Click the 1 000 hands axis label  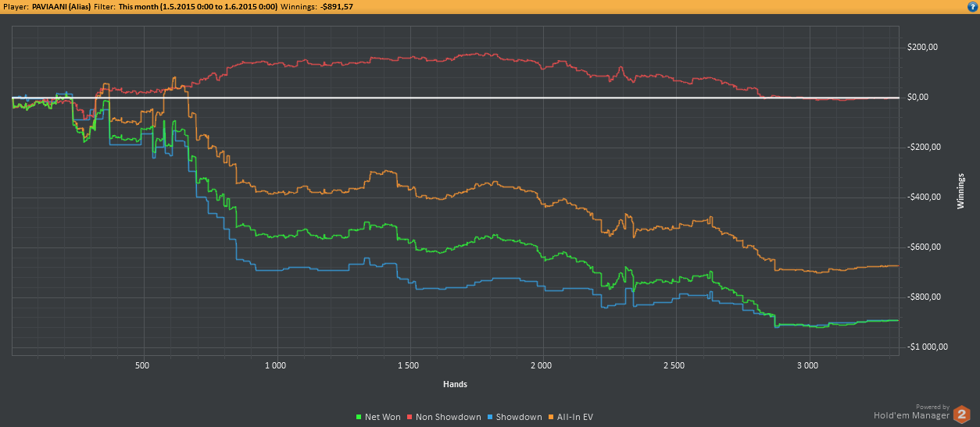(x=275, y=365)
